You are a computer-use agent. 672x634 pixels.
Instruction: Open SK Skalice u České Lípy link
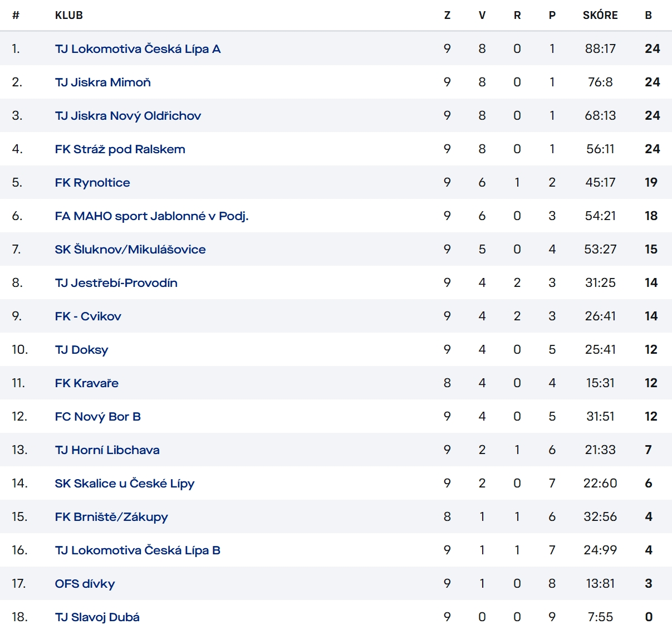click(124, 484)
